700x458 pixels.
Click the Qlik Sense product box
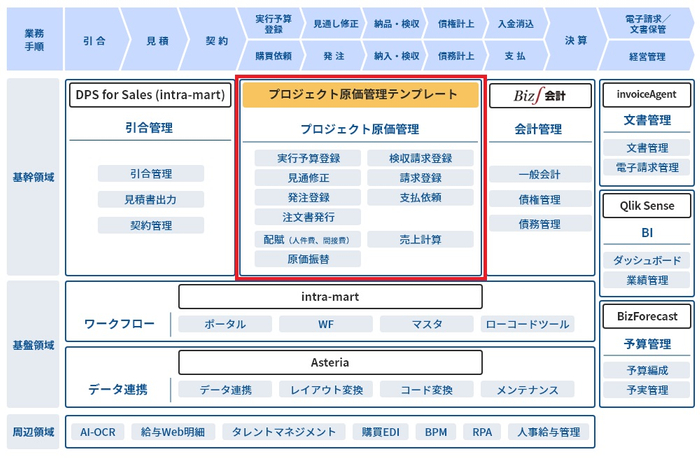coord(646,206)
